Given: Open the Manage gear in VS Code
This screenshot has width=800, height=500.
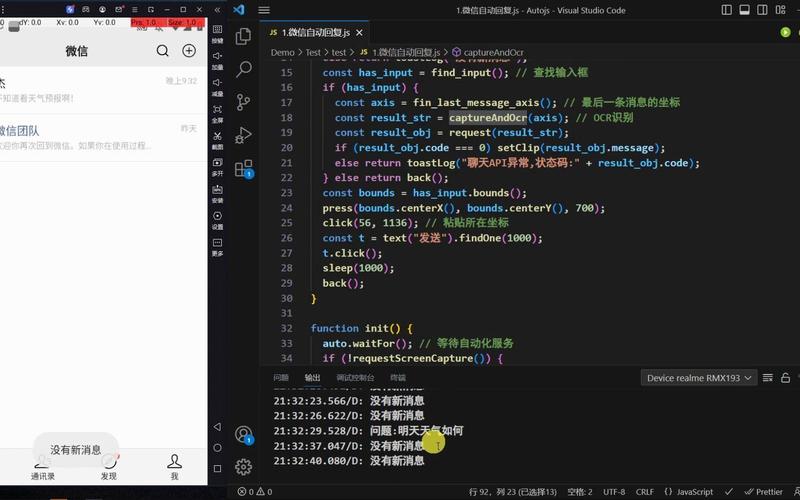Looking at the screenshot, I should tap(243, 467).
